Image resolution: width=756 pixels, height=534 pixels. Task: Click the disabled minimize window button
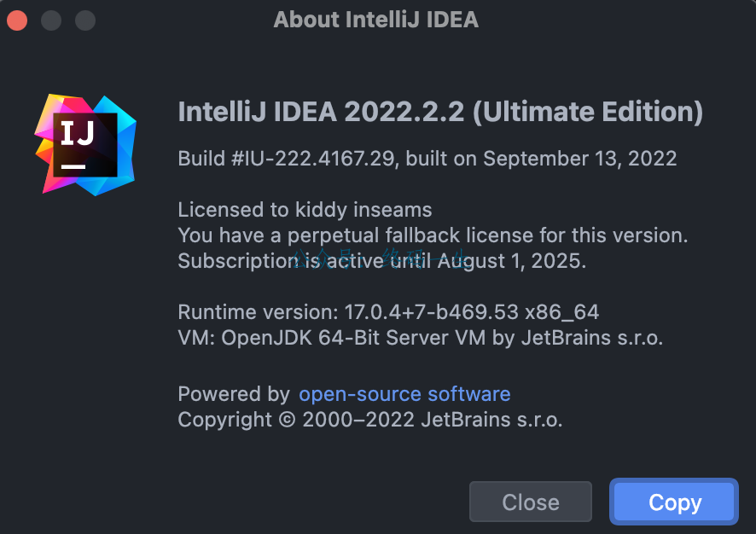coord(51,20)
